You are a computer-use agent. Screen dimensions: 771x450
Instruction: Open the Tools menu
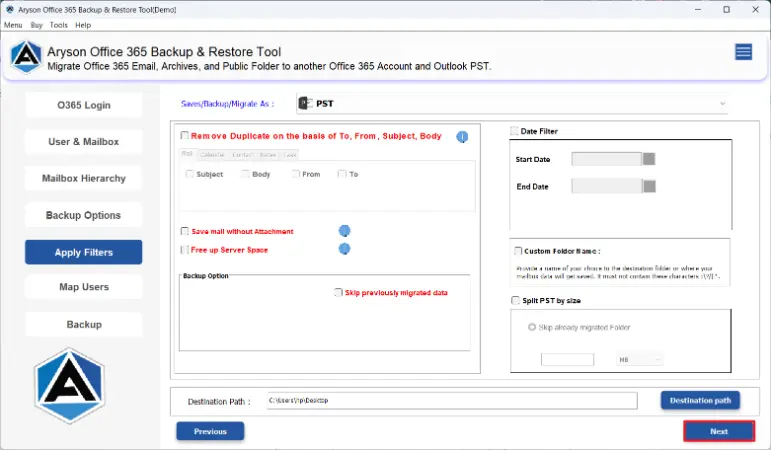point(59,25)
